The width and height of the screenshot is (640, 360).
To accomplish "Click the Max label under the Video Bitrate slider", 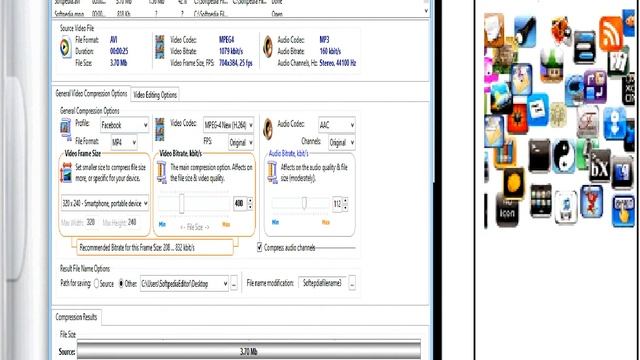I will [226, 224].
